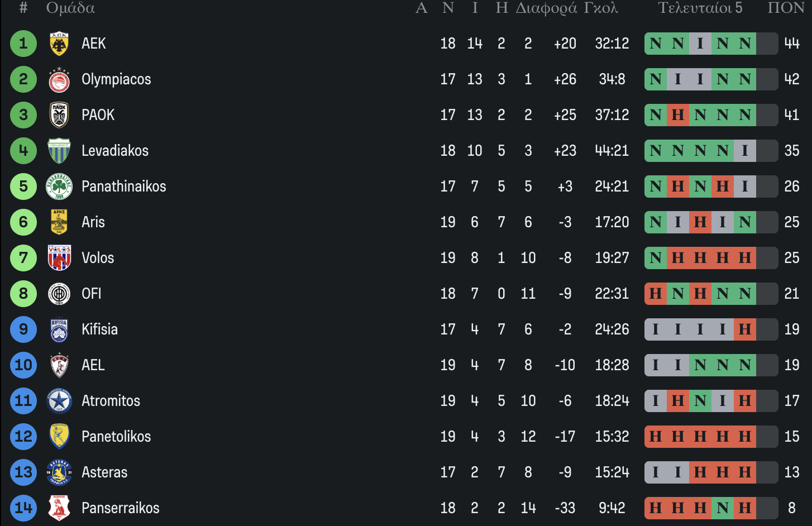Open the Asteras team name link

104,472
